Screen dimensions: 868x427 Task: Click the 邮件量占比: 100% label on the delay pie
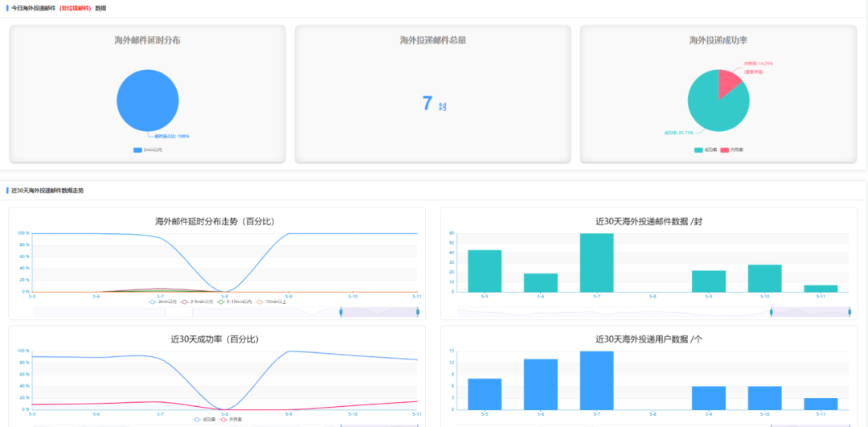(172, 136)
